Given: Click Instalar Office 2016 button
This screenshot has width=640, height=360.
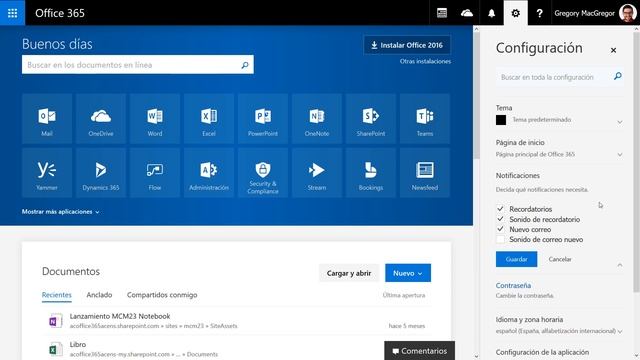Looking at the screenshot, I should [407, 45].
